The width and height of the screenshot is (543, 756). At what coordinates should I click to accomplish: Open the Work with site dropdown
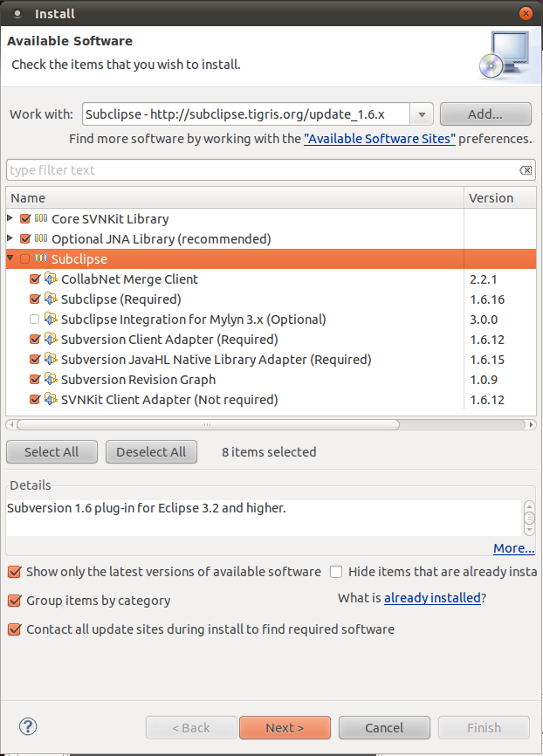pyautogui.click(x=422, y=114)
